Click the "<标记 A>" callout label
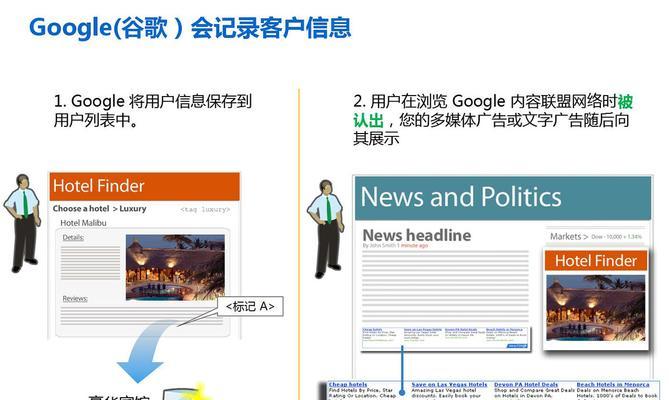Image resolution: width=669 pixels, height=400 pixels. 250,306
